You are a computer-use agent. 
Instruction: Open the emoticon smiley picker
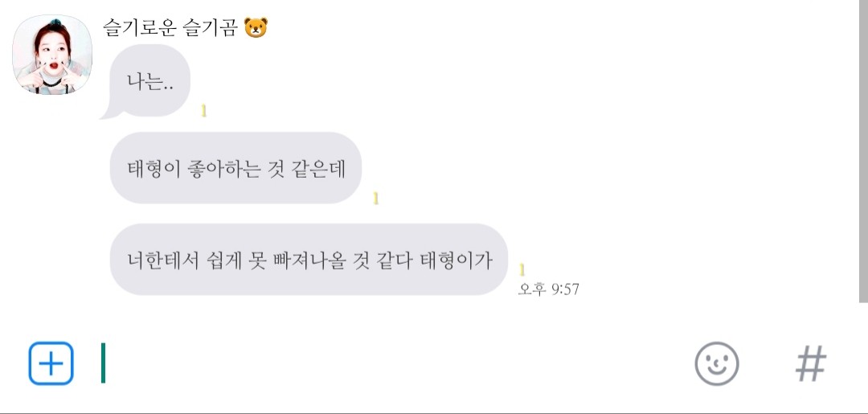coord(717,363)
